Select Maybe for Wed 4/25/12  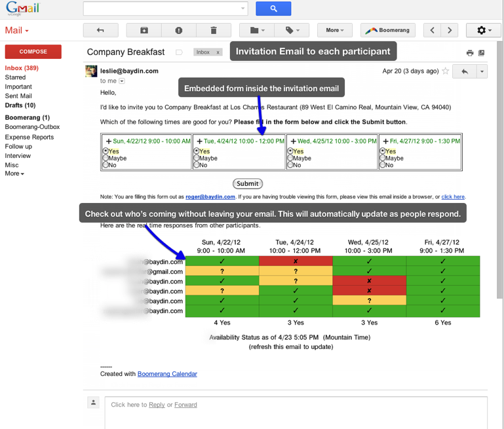click(x=290, y=158)
